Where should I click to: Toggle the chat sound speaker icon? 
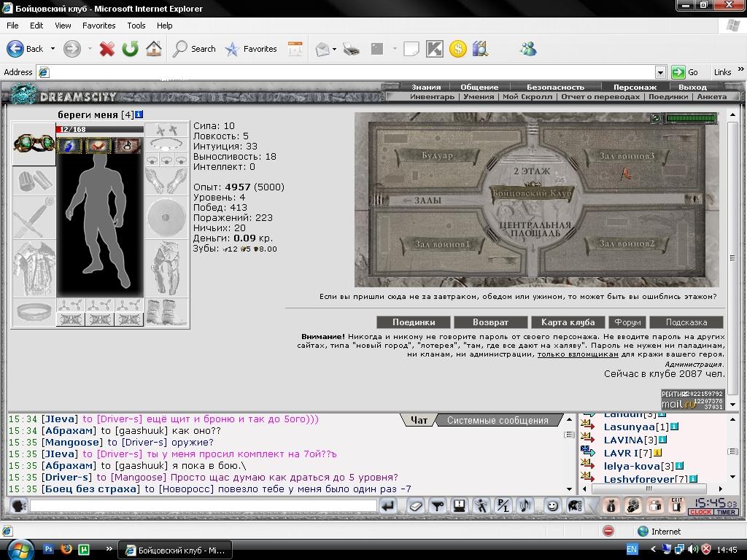click(x=525, y=506)
